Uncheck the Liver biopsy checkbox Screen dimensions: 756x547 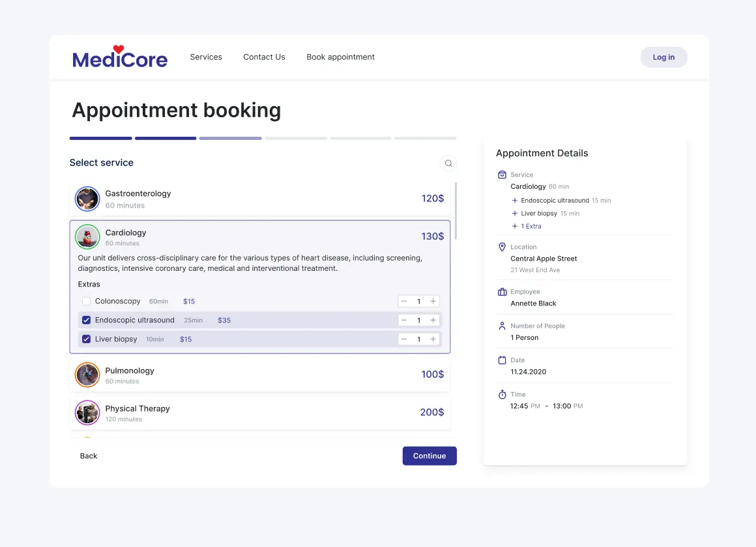coord(86,339)
